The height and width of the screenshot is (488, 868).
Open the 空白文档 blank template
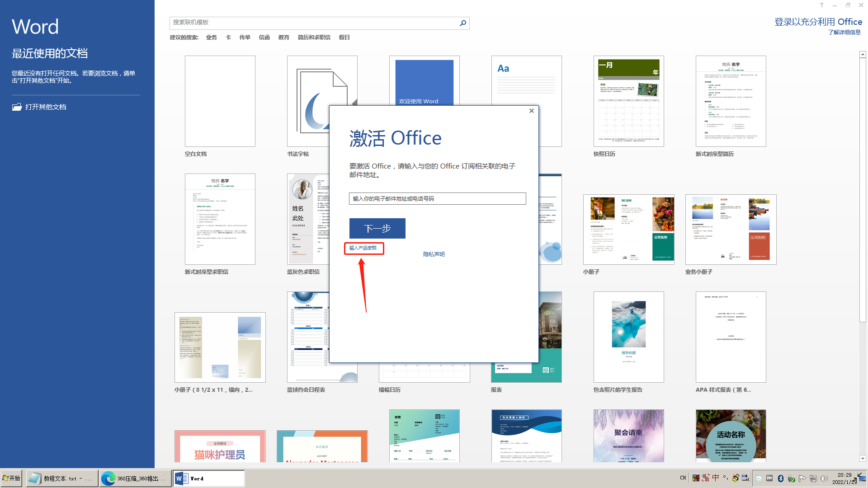tap(220, 101)
